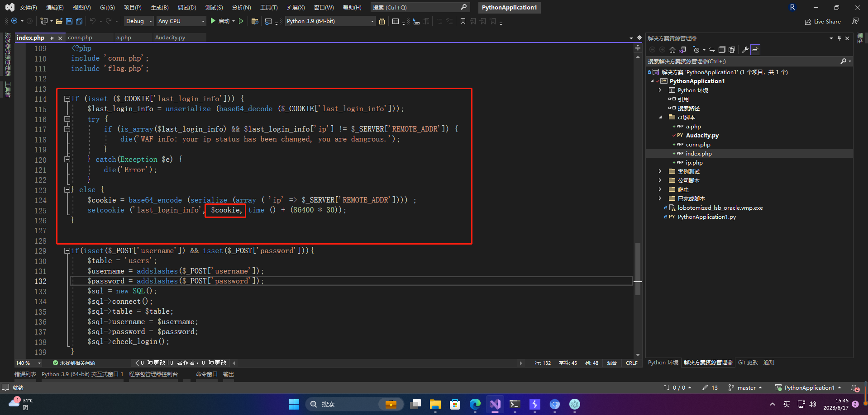Image resolution: width=868 pixels, height=415 pixels.
Task: Expand the 案例测试 folder
Action: 660,172
